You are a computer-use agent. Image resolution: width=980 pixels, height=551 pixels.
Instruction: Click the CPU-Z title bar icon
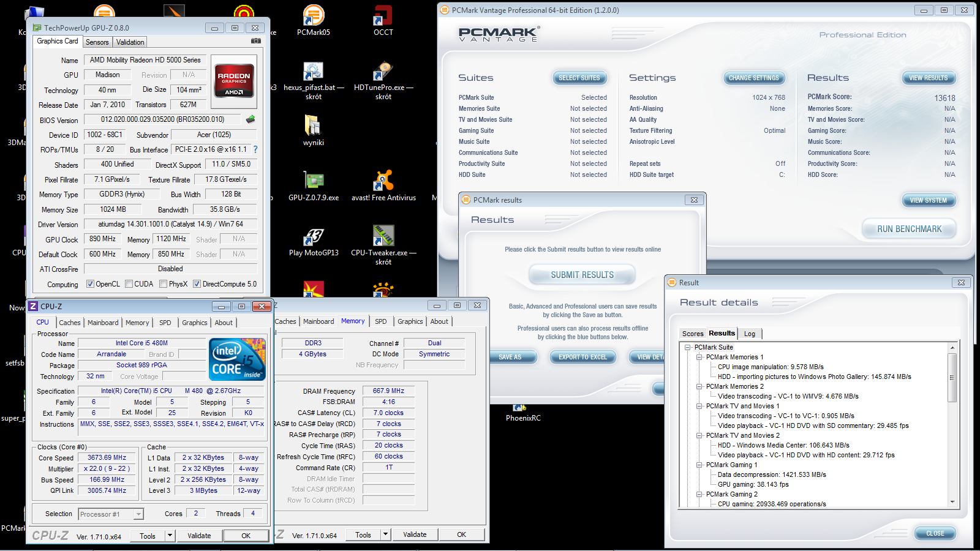34,306
